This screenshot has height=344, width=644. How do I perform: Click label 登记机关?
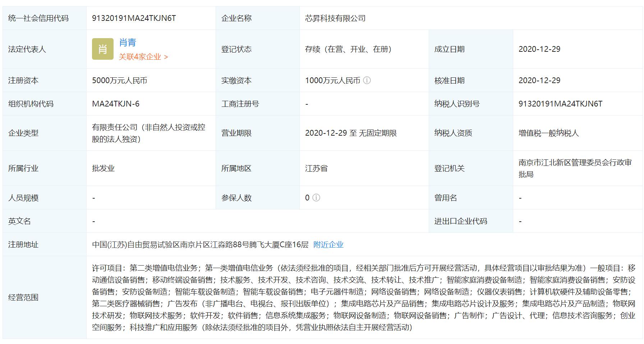[450, 168]
